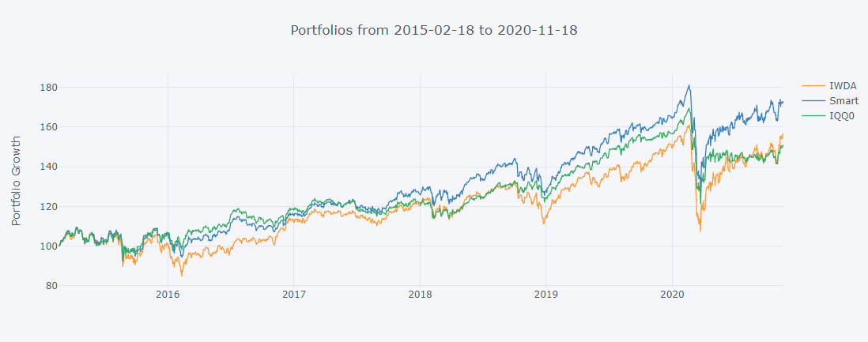
Task: Click the 2016 x-axis tick label
Action: click(168, 295)
